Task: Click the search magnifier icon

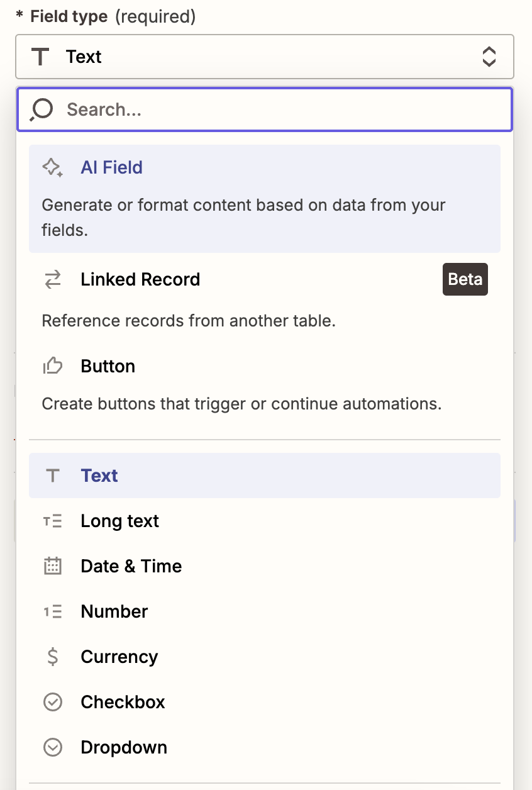Action: point(42,109)
